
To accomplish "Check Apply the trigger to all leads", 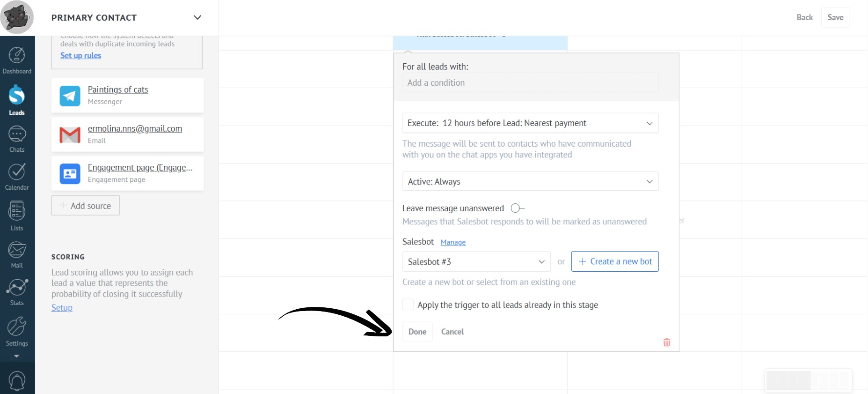I will [x=408, y=305].
